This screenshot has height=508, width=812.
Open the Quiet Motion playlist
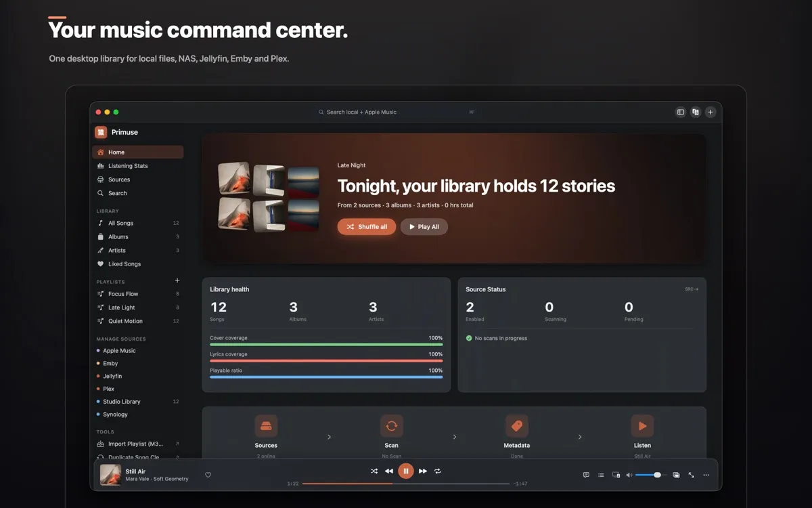138,321
